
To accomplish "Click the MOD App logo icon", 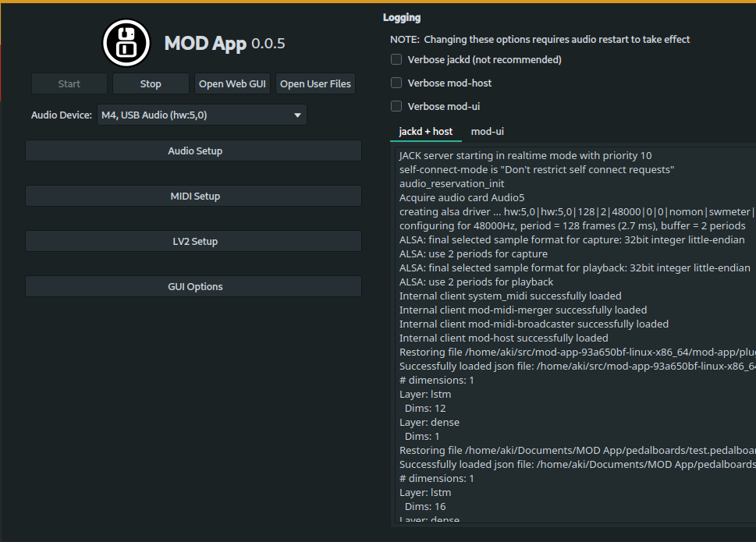I will point(126,42).
